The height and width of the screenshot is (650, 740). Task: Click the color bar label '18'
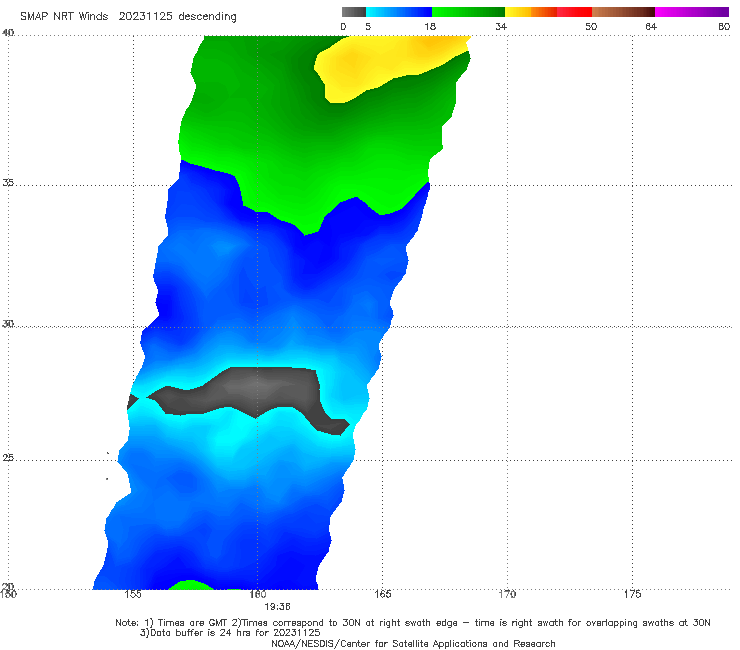430,26
